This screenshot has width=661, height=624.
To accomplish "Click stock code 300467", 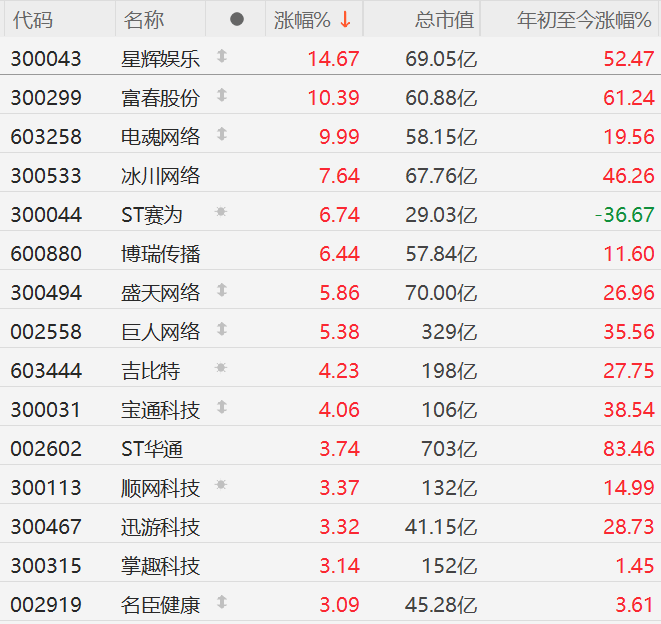I will 46,527.
